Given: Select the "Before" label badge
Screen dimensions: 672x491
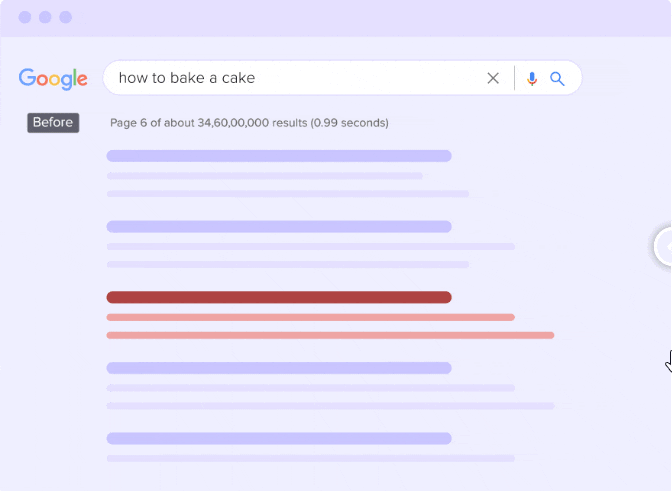Looking at the screenshot, I should click(x=53, y=123).
